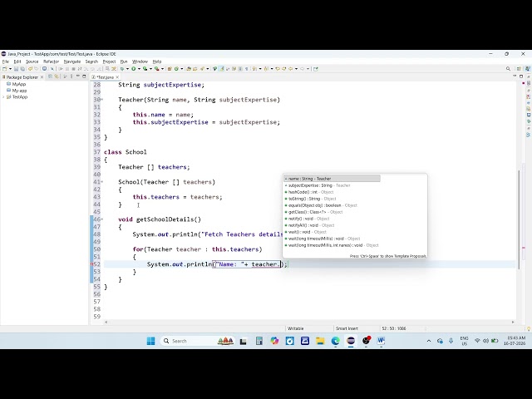Run the program with the green Run icon

coord(134,69)
